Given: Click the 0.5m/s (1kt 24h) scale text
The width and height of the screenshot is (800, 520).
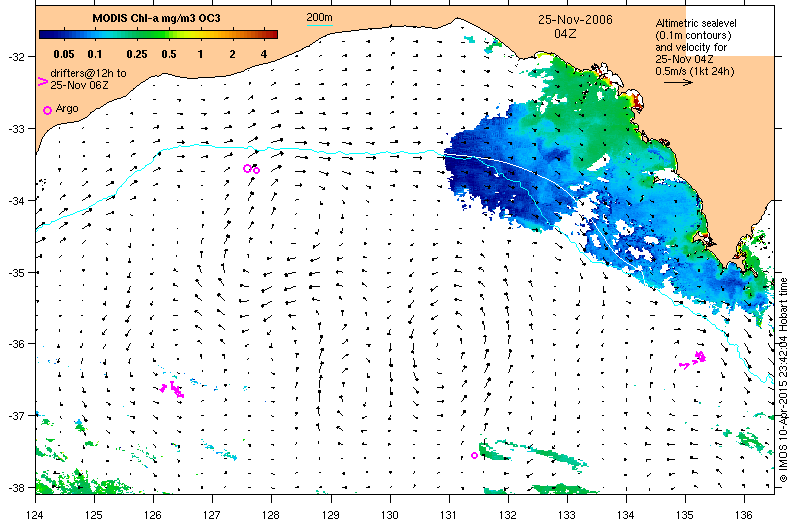Looking at the screenshot, I should click(695, 71).
